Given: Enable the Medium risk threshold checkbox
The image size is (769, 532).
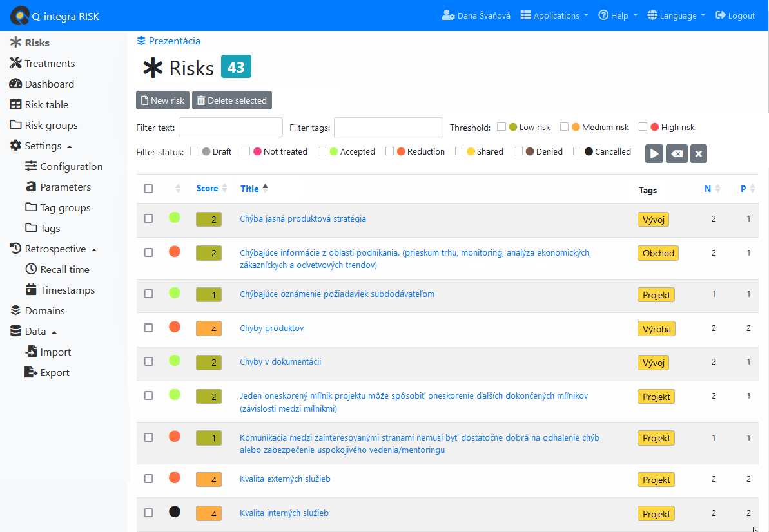Looking at the screenshot, I should pos(564,126).
